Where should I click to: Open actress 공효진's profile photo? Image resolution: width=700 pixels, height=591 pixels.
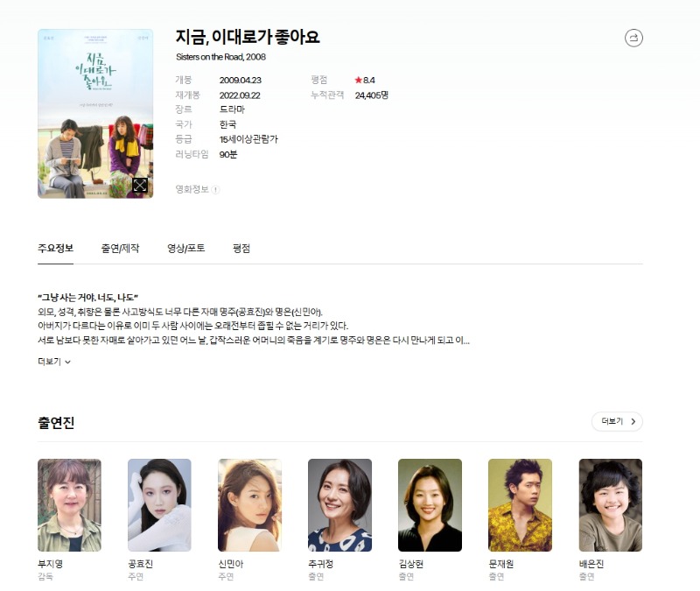(x=159, y=505)
